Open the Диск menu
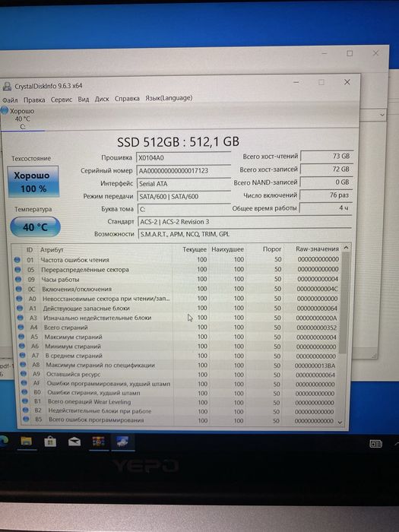Viewport: 399px width, 532px height. [x=102, y=99]
